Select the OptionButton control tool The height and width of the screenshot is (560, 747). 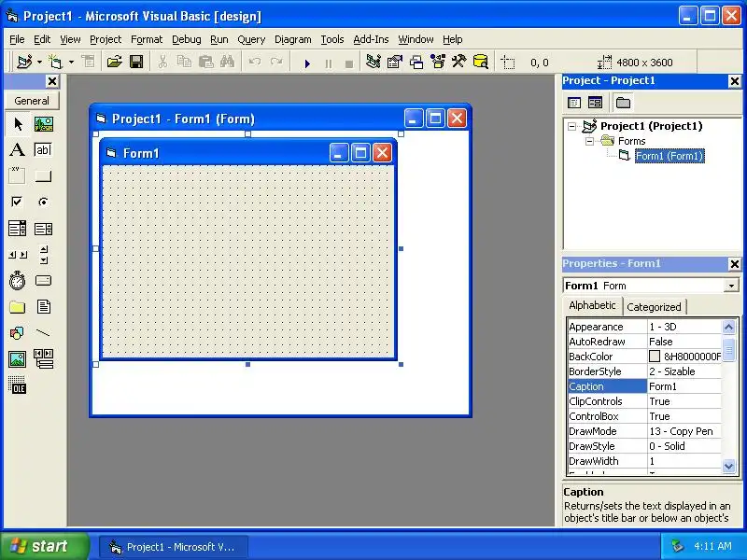click(x=43, y=202)
